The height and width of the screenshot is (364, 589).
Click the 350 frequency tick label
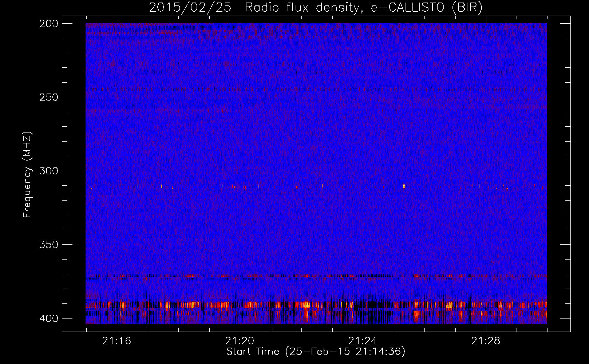(x=48, y=245)
